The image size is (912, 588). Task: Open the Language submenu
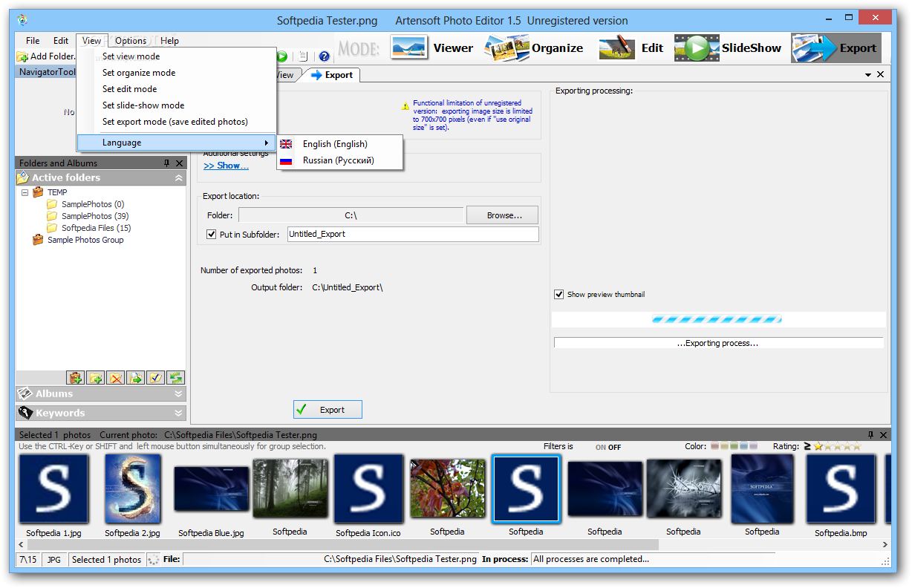point(177,143)
